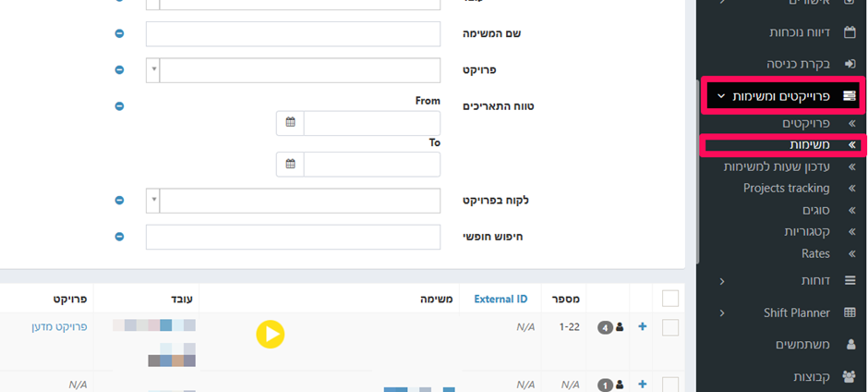Image resolution: width=868 pixels, height=392 pixels.
Task: Click the From date input field
Action: point(372,123)
